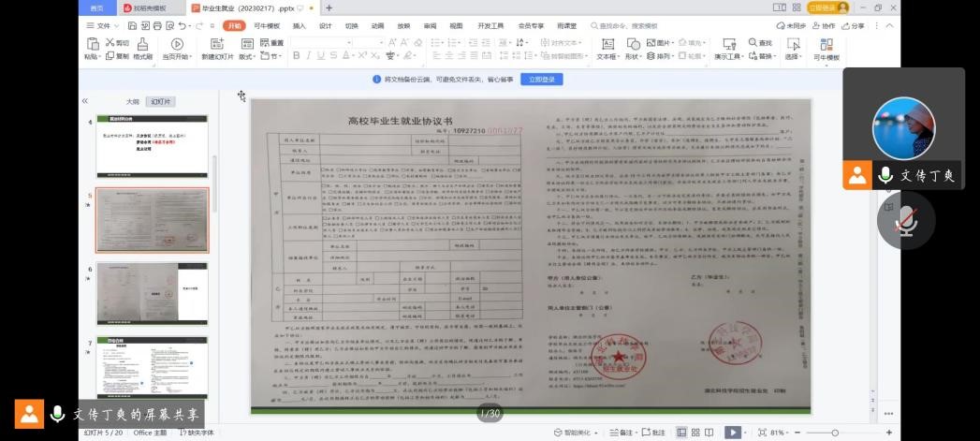
Task: Click the Undo arrow icon
Action: 183,26
